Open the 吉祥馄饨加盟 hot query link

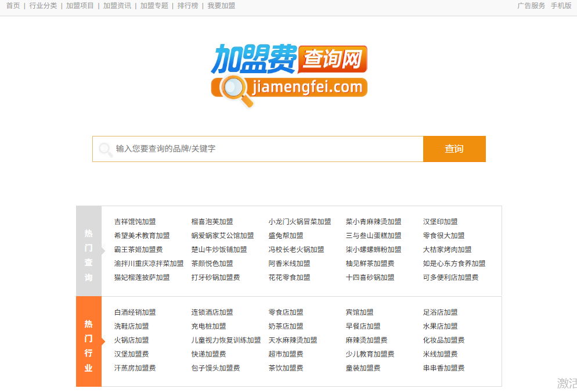point(135,221)
